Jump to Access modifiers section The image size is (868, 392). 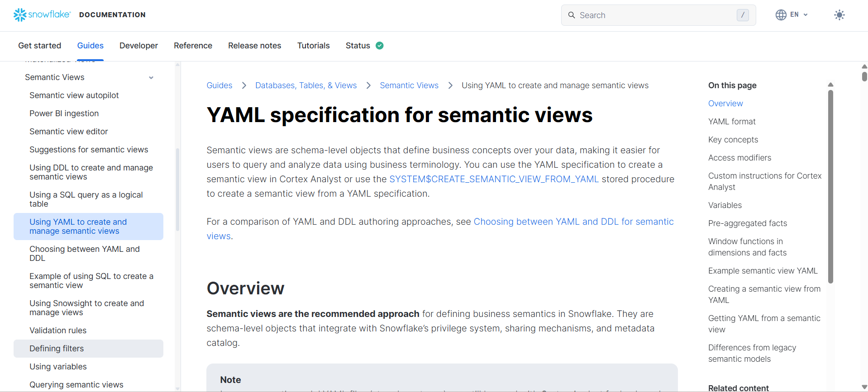pos(739,158)
